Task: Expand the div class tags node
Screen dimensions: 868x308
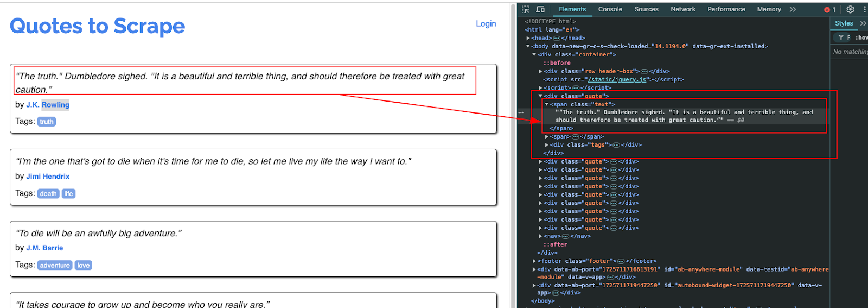Action: (x=547, y=145)
